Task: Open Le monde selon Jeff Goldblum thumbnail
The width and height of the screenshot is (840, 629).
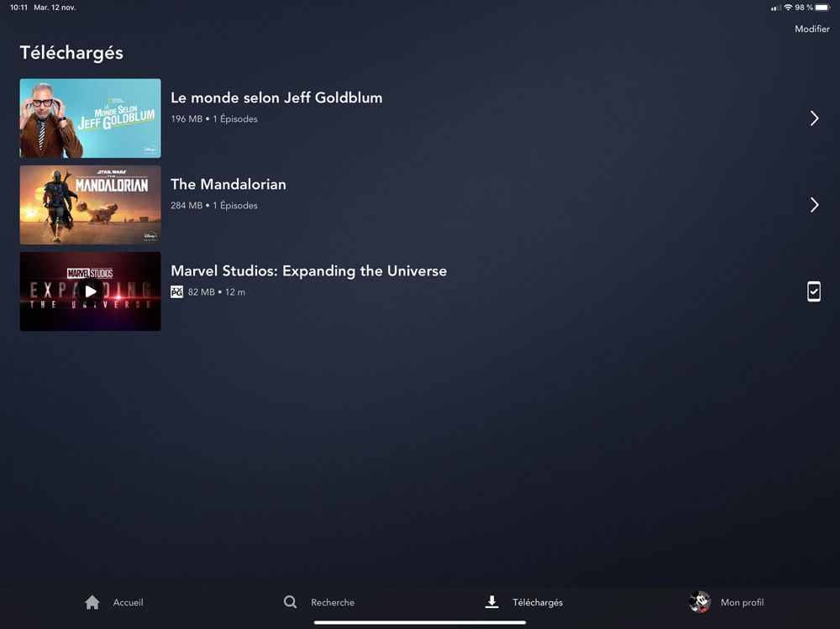Action: point(90,118)
